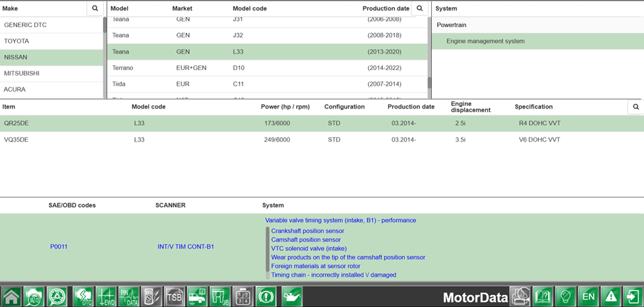Click the SAE/OBD codes column header
The height and width of the screenshot is (307, 644).
click(x=72, y=206)
